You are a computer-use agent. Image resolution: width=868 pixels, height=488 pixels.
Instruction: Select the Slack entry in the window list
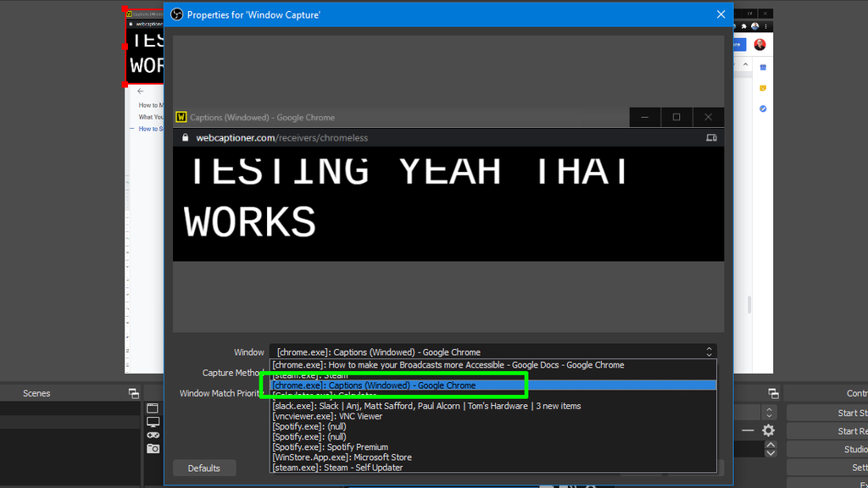pyautogui.click(x=424, y=406)
